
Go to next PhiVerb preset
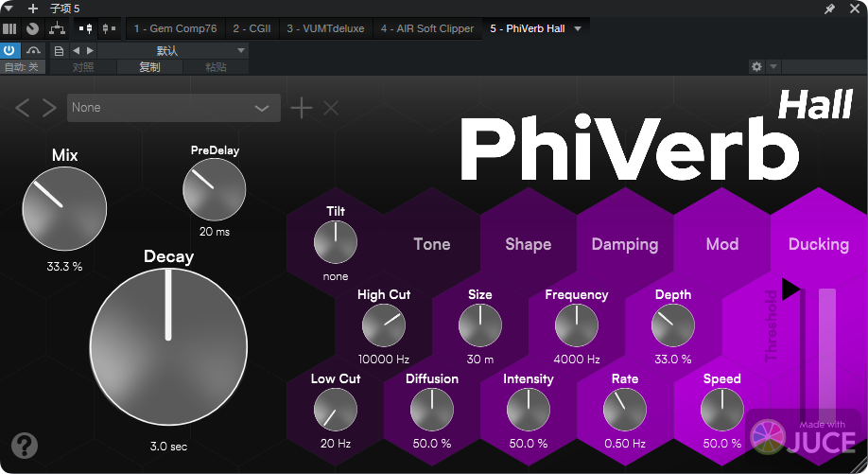click(49, 108)
